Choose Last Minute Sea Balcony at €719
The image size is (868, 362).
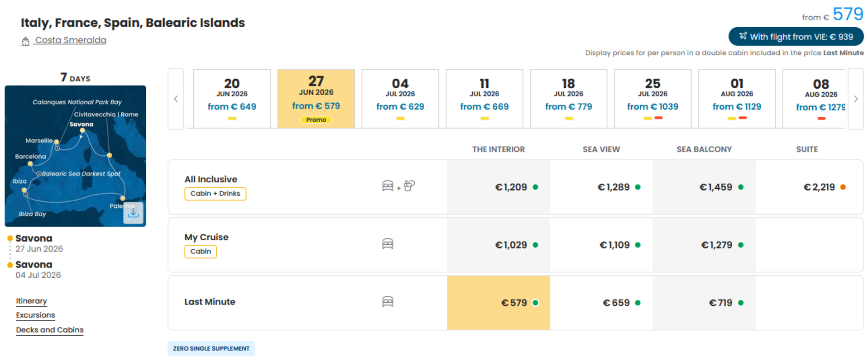tap(704, 303)
